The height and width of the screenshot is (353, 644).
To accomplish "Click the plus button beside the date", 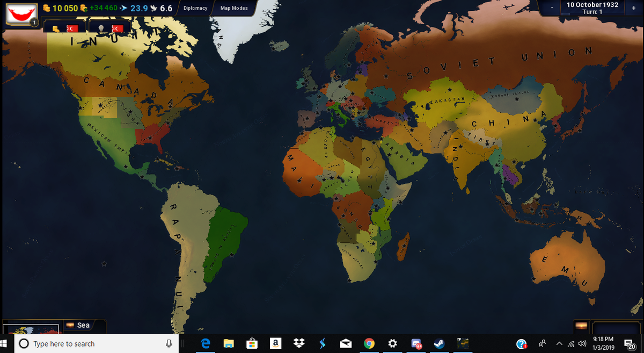I will [634, 8].
